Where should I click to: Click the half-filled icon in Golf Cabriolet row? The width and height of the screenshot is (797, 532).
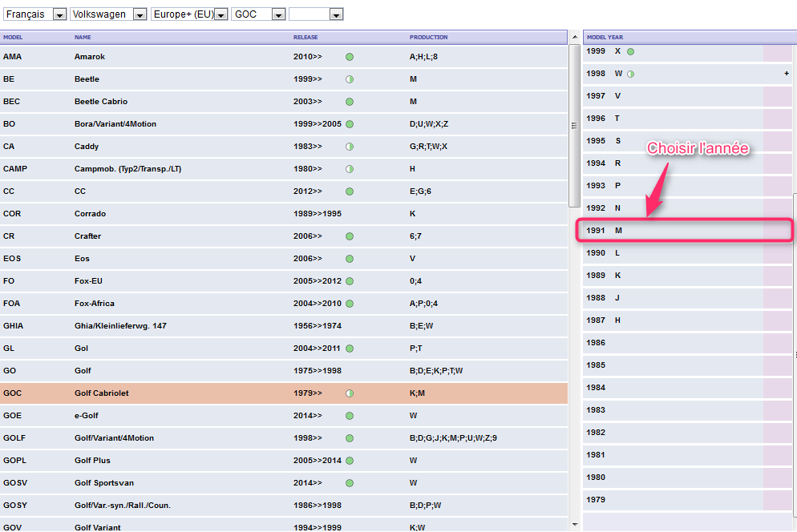[350, 393]
